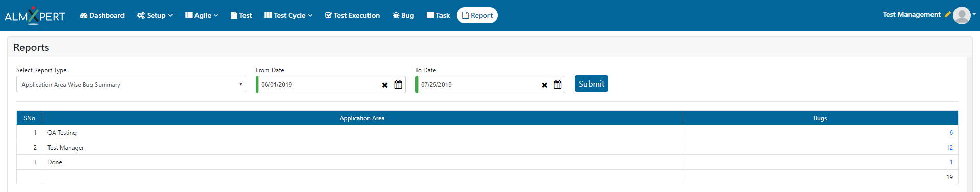Click the Application Area column header
Image resolution: width=980 pixels, height=192 pixels.
[x=362, y=118]
